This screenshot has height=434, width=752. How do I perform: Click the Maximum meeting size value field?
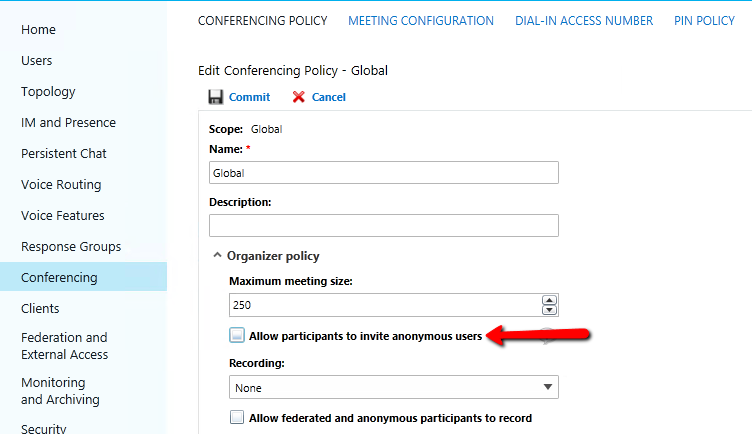click(385, 305)
